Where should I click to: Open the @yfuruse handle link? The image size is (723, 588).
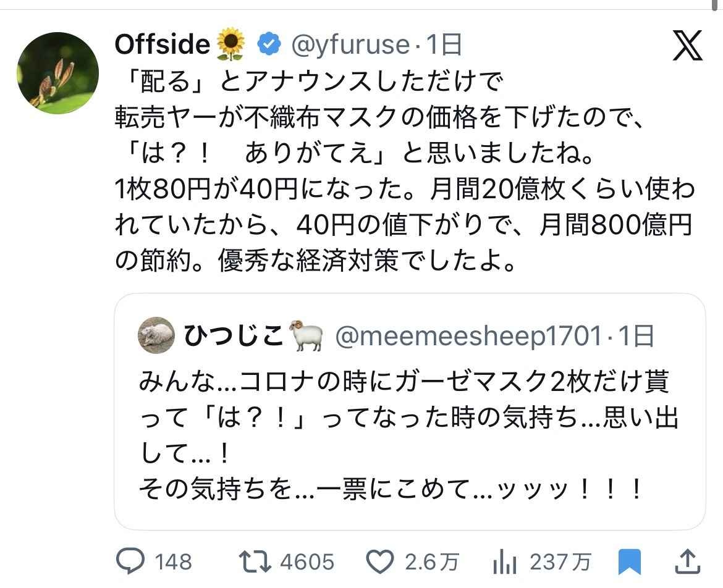(349, 44)
